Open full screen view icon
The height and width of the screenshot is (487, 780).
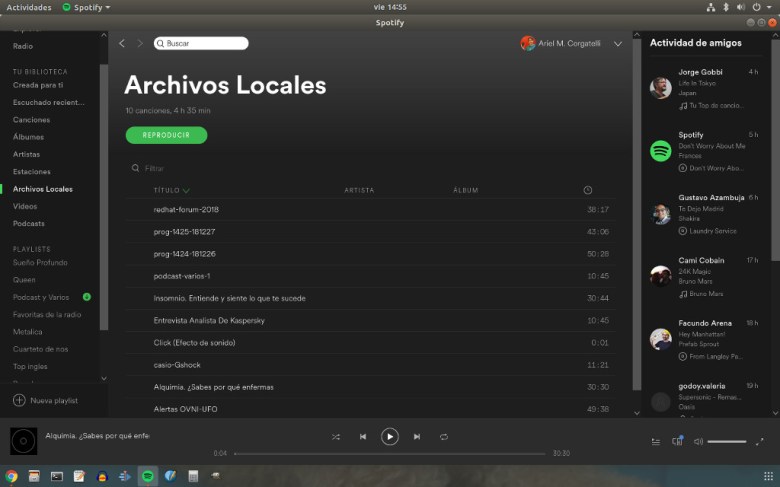click(x=759, y=441)
